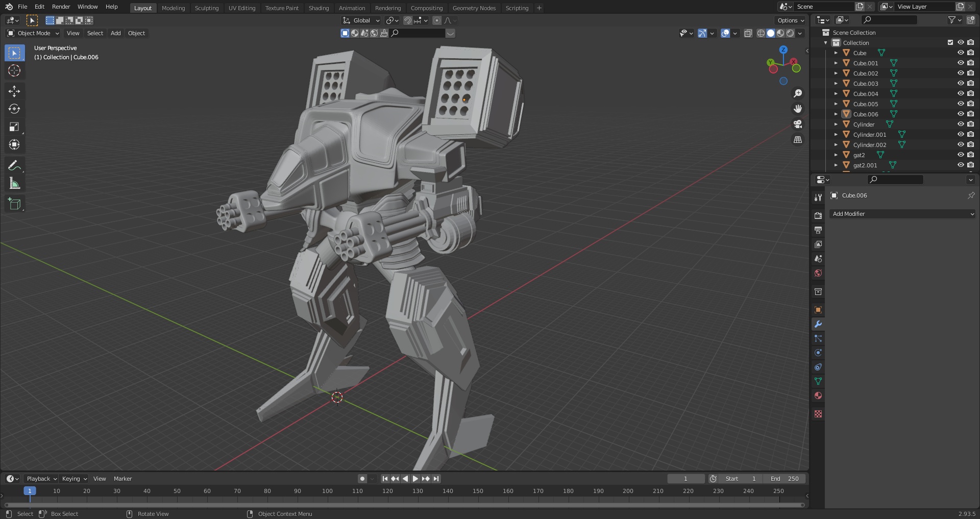Open Texture properties tab
This screenshot has width=980, height=519.
pyautogui.click(x=818, y=414)
